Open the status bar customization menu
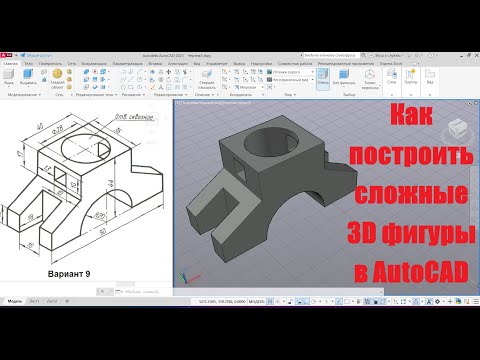Image resolution: width=480 pixels, height=360 pixels. click(x=476, y=301)
